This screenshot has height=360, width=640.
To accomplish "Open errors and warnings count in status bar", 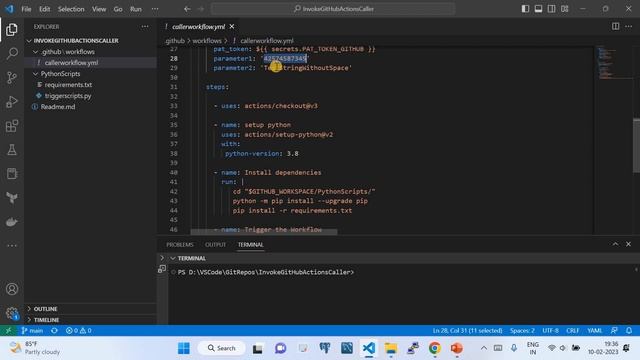I will coord(78,331).
